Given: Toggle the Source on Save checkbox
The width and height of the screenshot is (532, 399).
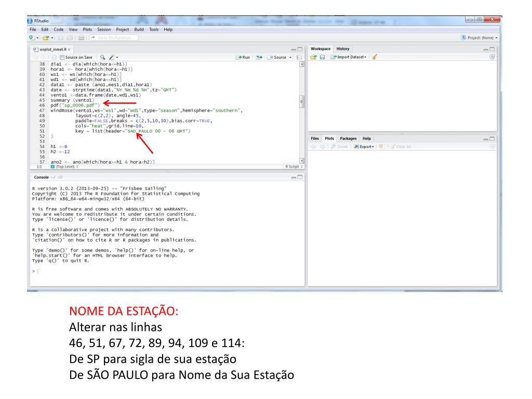Looking at the screenshot, I should coord(62,57).
